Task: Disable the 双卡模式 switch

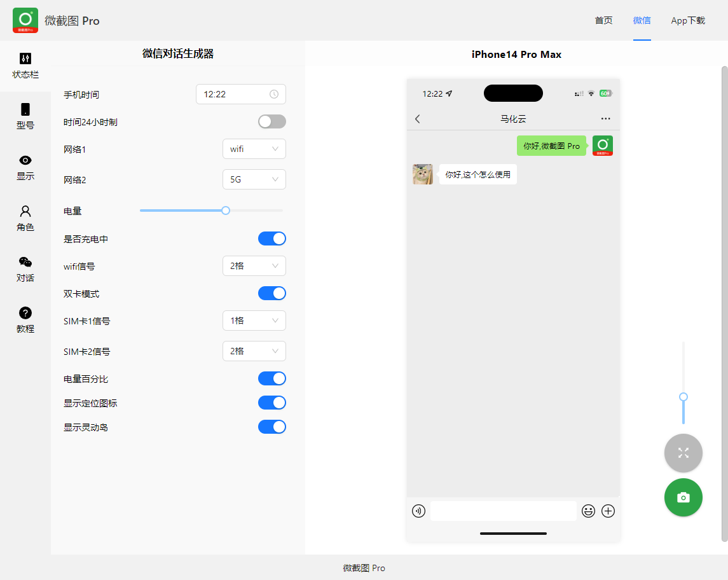Action: (272, 293)
